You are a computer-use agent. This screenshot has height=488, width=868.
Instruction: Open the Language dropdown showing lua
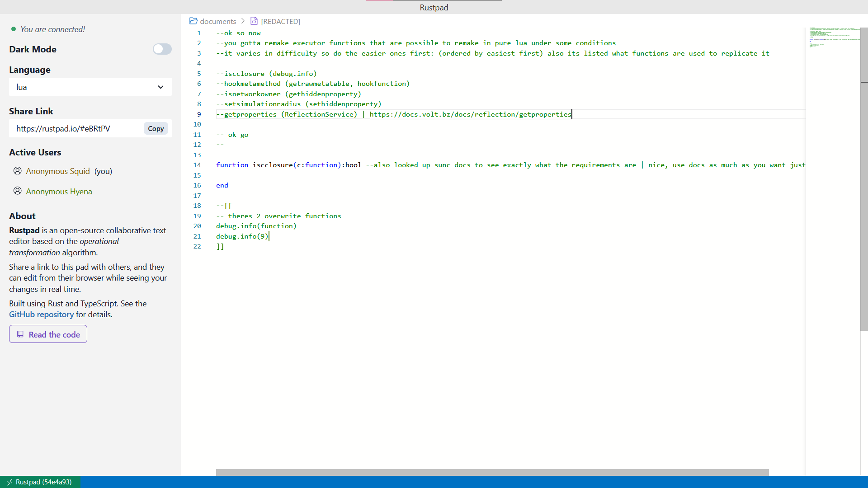click(90, 87)
